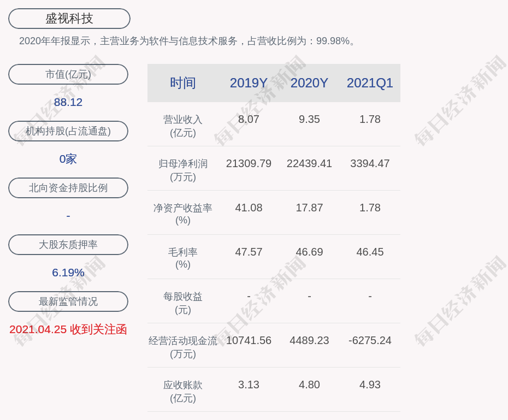Select the 毛利率 value 46.69

pos(309,252)
